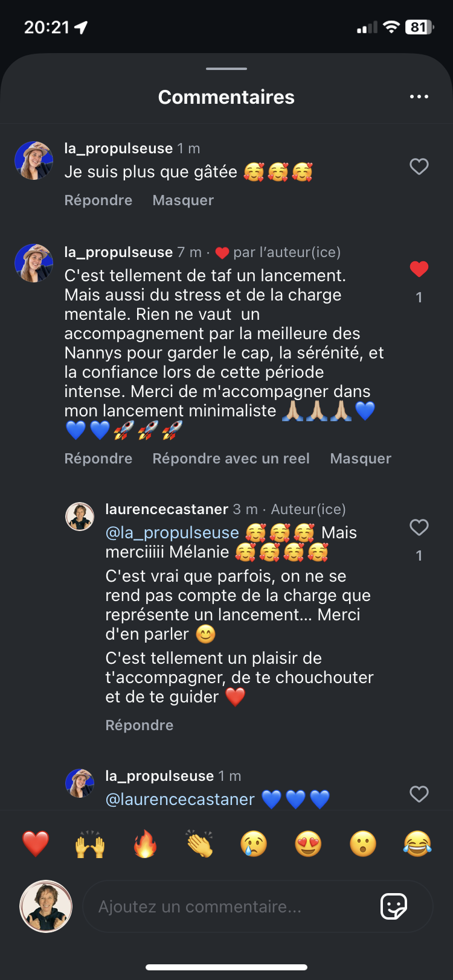Like the "Je suis plus que gâtée" comment
This screenshot has width=453, height=980.
[x=419, y=167]
